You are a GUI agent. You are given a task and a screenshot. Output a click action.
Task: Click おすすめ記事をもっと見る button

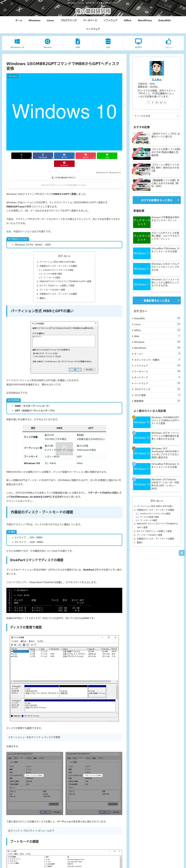(x=157, y=200)
